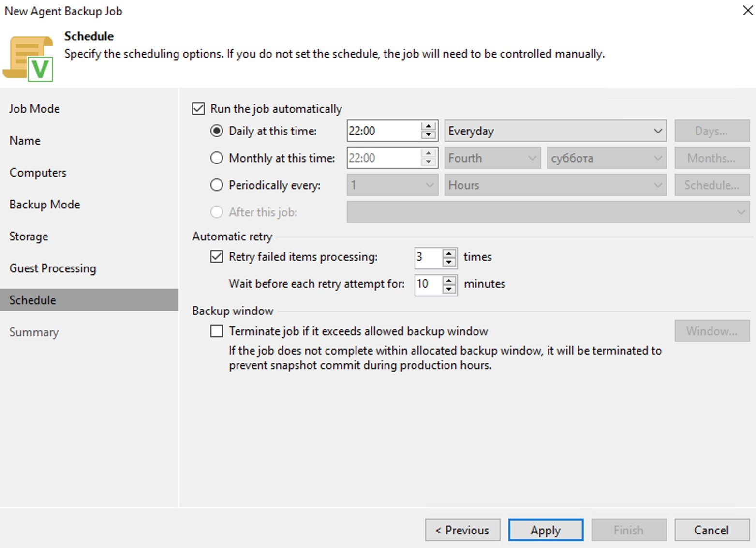Decrease retry count using down arrow
This screenshot has height=548, width=756.
point(449,262)
